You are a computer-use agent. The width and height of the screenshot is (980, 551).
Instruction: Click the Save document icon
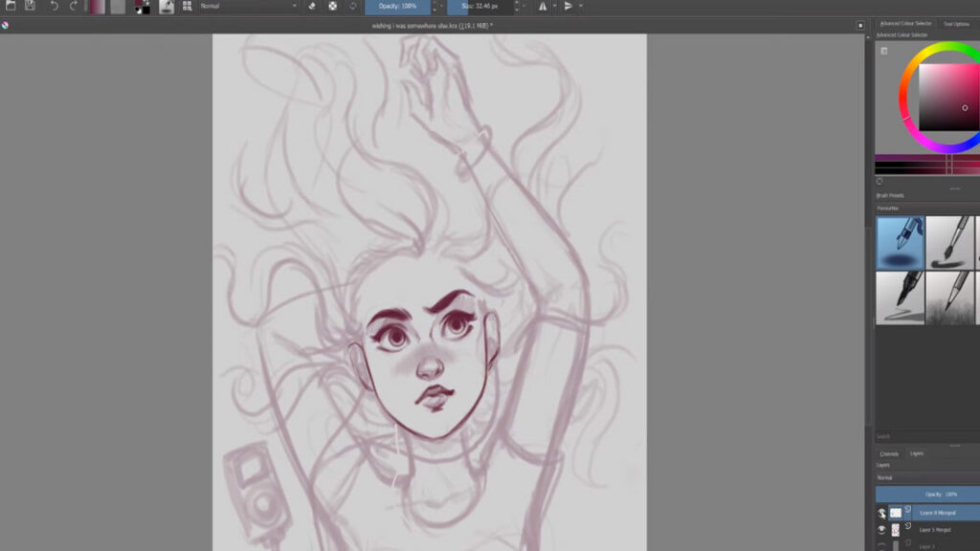30,6
